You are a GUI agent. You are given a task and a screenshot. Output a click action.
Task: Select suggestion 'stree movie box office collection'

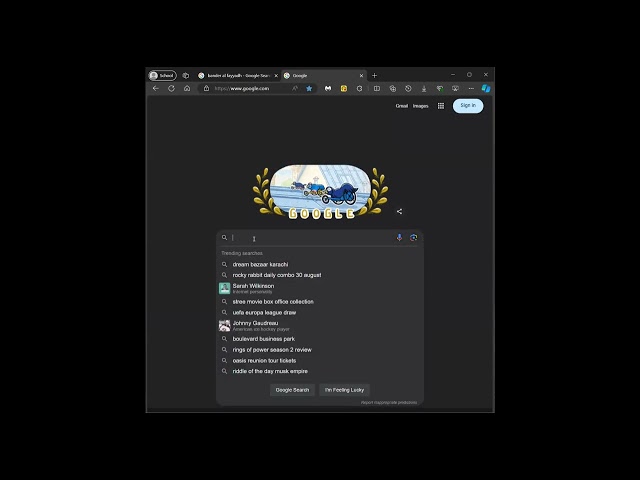click(320, 302)
